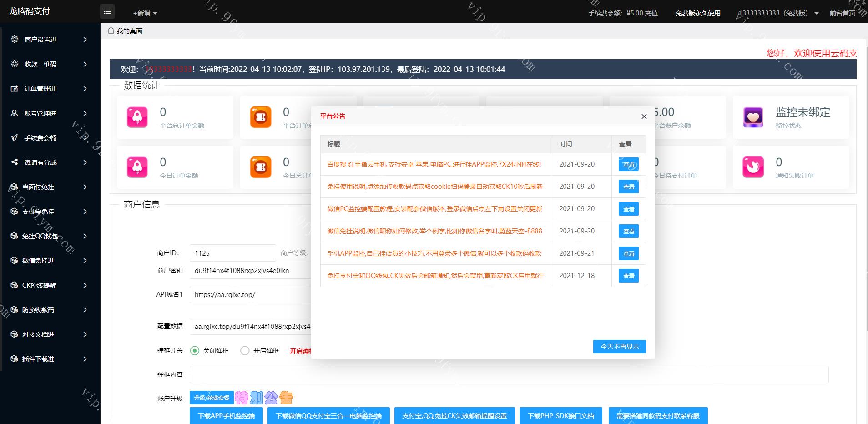
Task: Click the 充值 recharge link
Action: tap(651, 13)
